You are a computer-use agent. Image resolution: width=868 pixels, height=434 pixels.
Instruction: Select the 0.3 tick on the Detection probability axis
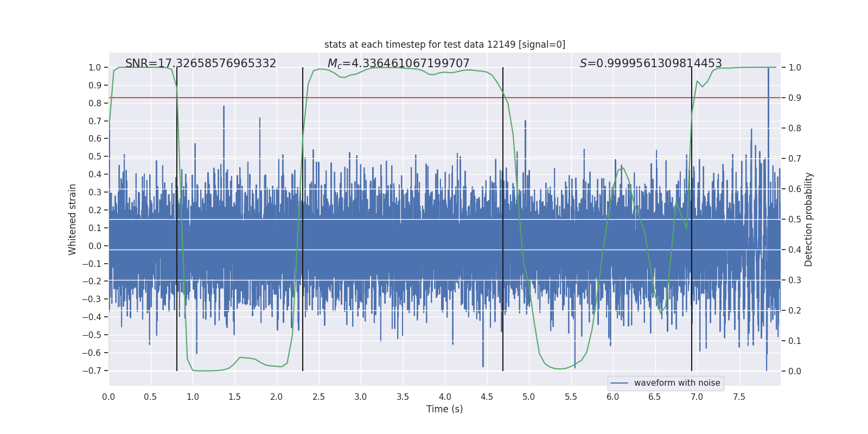[795, 280]
